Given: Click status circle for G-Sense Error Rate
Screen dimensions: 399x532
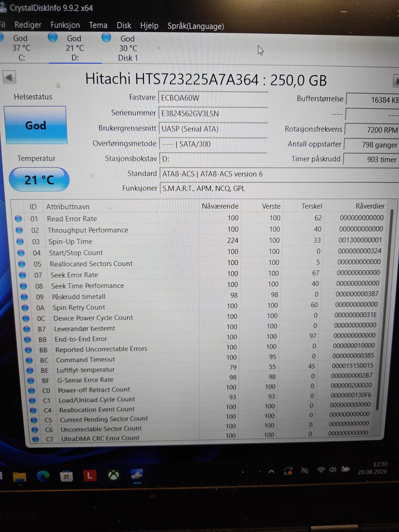Looking at the screenshot, I should coord(31,380).
